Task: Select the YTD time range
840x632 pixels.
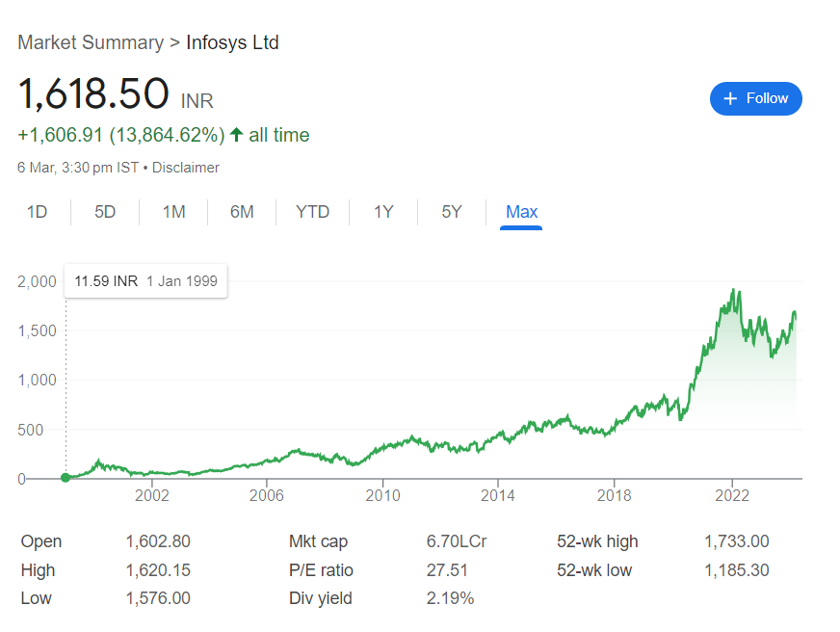Action: [x=312, y=211]
